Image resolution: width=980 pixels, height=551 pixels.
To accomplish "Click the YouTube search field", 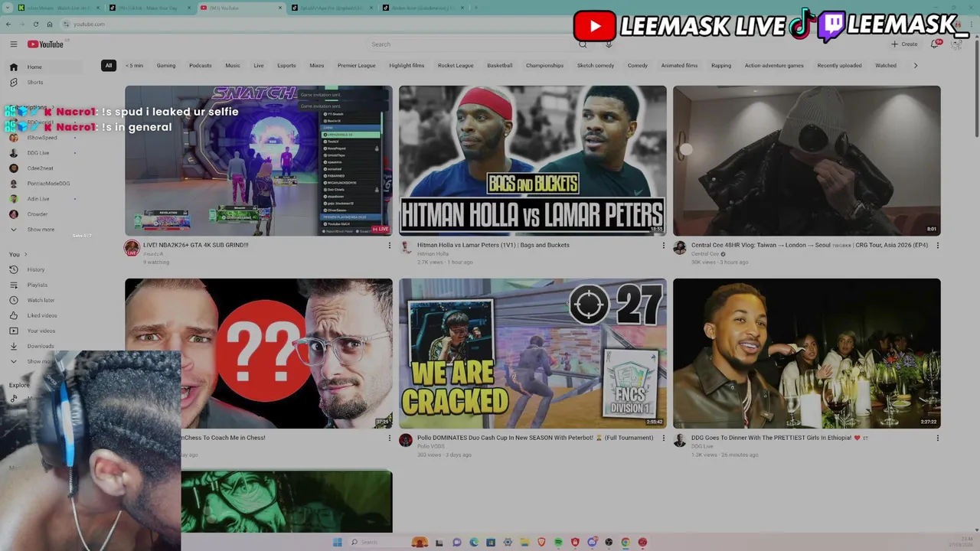I will 469,44.
